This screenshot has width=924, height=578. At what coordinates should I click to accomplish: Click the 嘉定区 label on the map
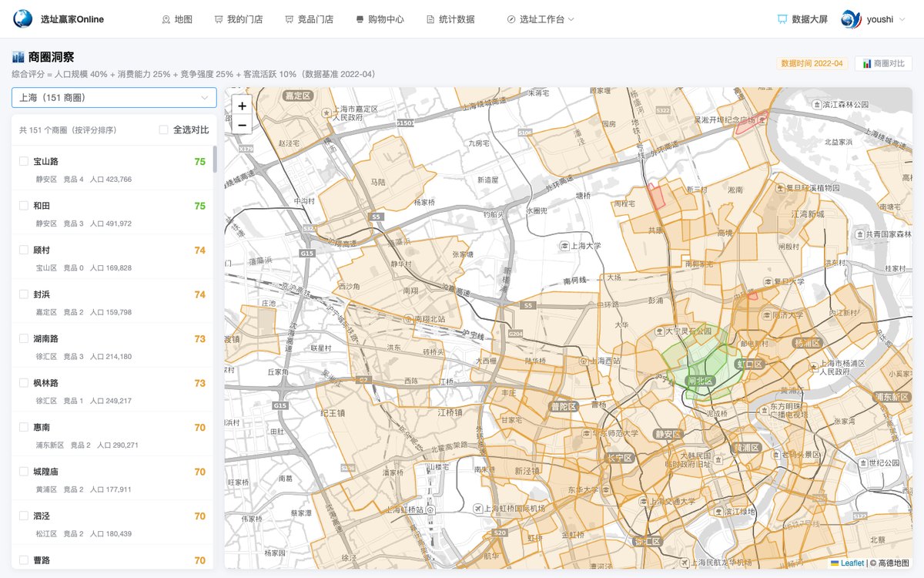pos(297,96)
